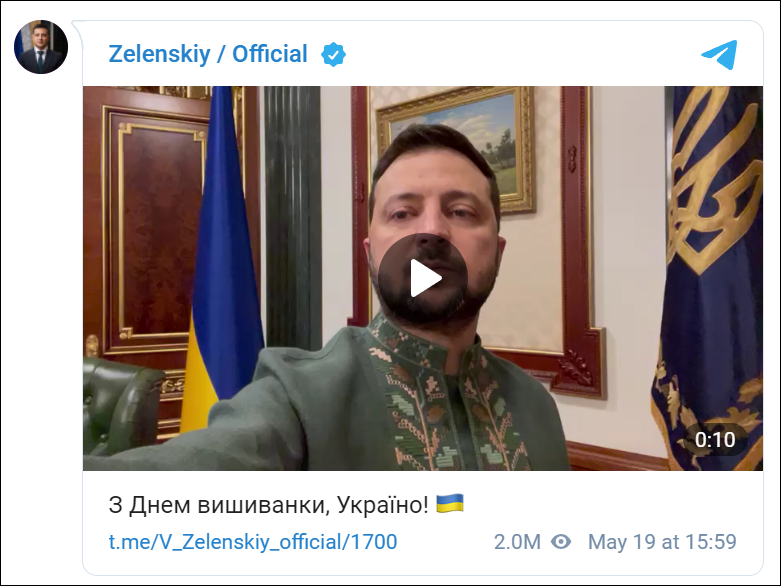Click the Ukraine flag emoji in caption
This screenshot has width=781, height=586.
(x=450, y=503)
